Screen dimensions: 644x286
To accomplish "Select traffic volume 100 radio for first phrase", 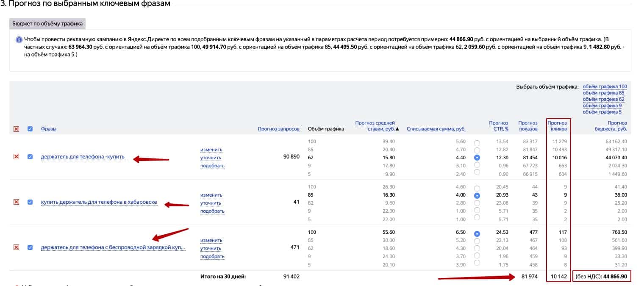I will tap(477, 143).
